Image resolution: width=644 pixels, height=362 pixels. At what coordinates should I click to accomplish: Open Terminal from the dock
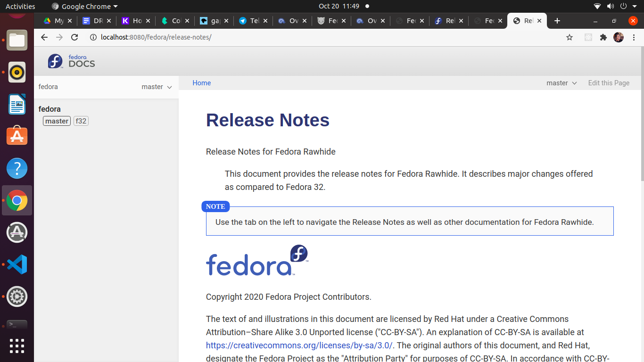coord(17,325)
